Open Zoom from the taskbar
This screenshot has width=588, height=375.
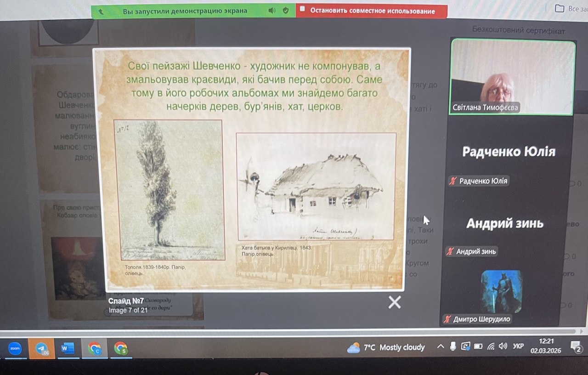[15, 349]
